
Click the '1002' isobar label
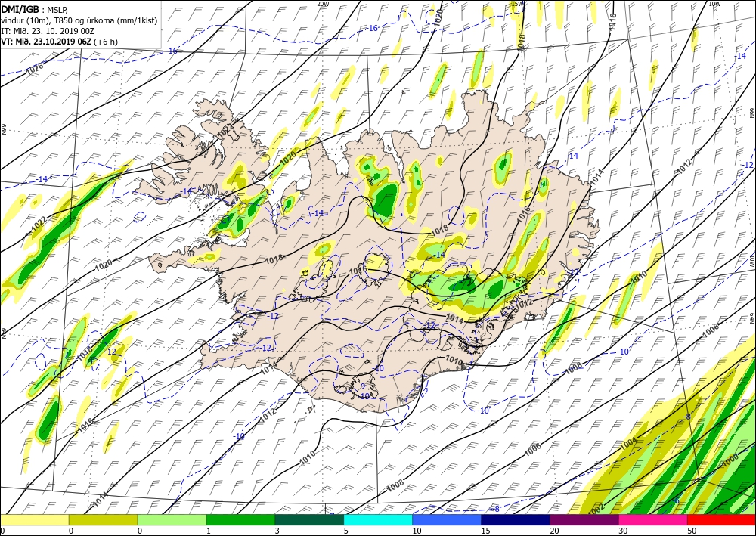(596, 508)
